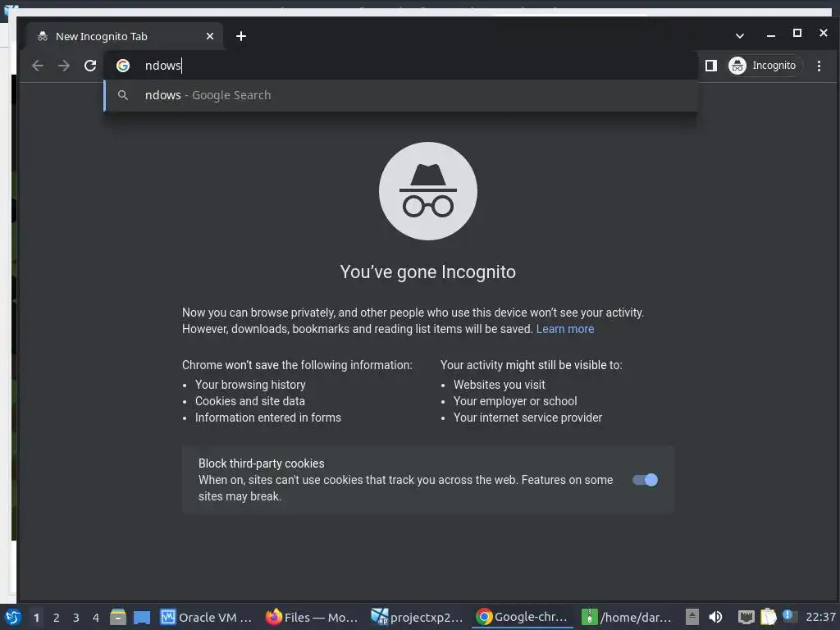Click the 'Your browsing history' list item
Image resolution: width=840 pixels, height=630 pixels.
[250, 385]
